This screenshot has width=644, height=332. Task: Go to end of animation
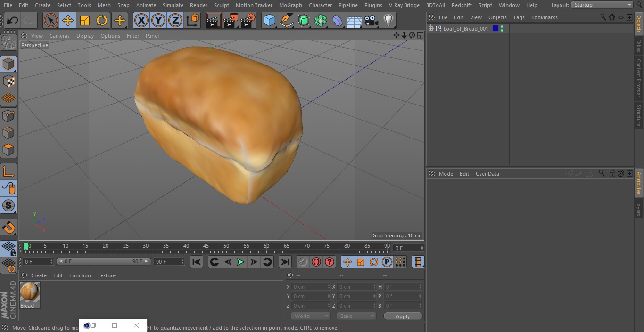285,262
